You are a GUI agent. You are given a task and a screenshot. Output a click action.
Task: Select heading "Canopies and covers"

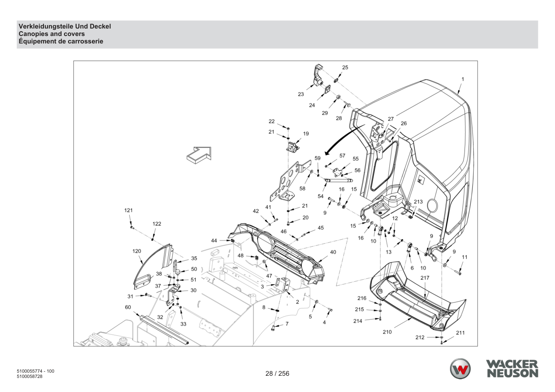click(x=51, y=34)
